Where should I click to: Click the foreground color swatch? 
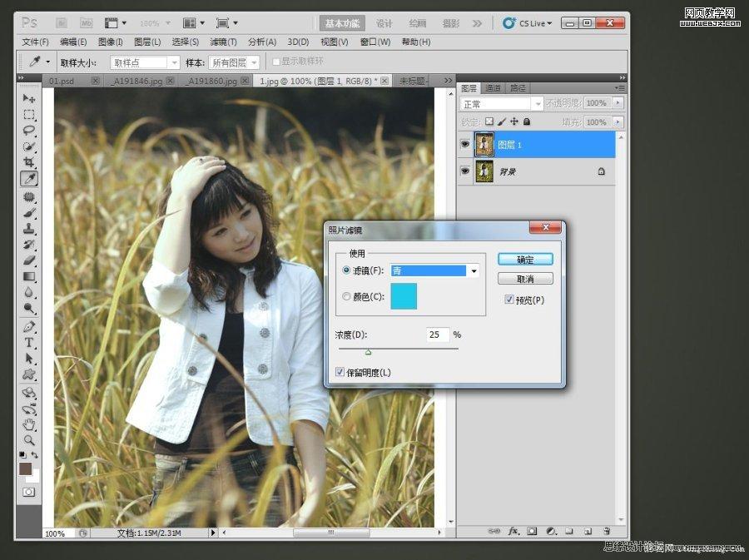[x=25, y=468]
